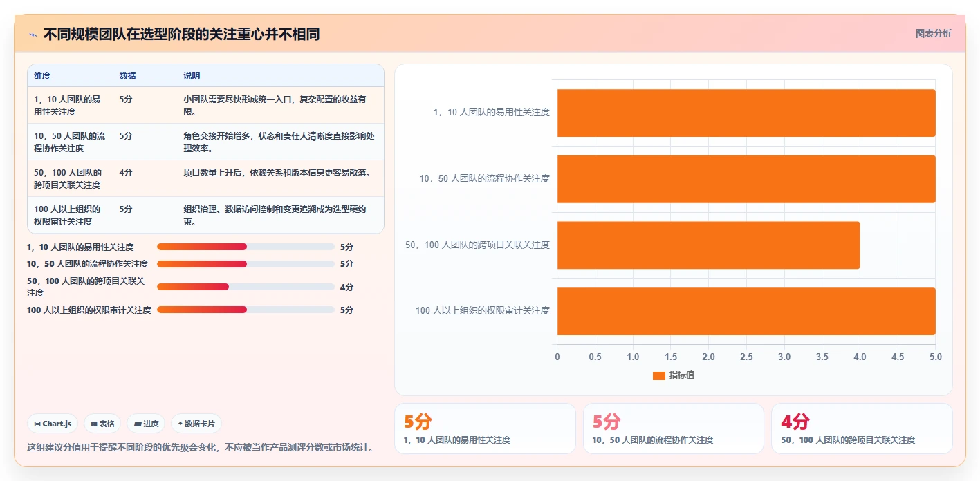Click the 4分 value in the table
The image size is (980, 481).
[126, 173]
